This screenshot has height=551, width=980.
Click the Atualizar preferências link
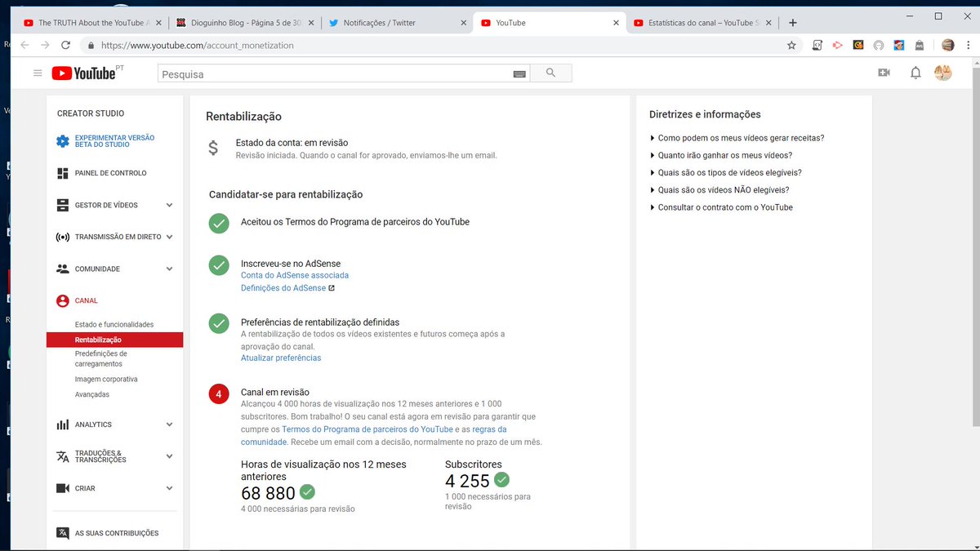pyautogui.click(x=281, y=358)
